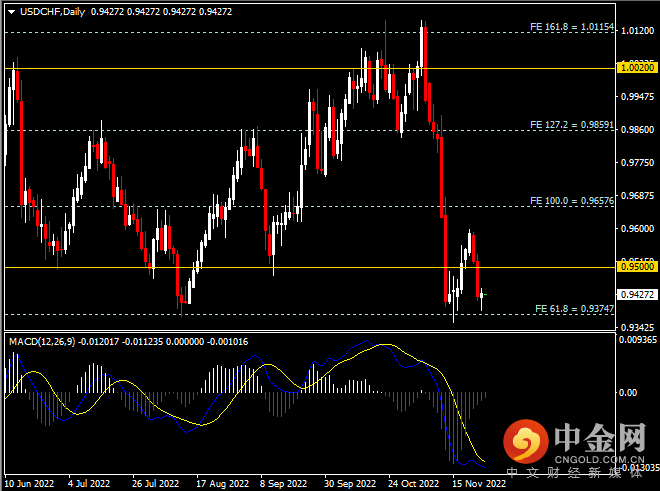Select the FE 61.8 Fibonacci level label
Screen dimensions: 660x491
573,308
